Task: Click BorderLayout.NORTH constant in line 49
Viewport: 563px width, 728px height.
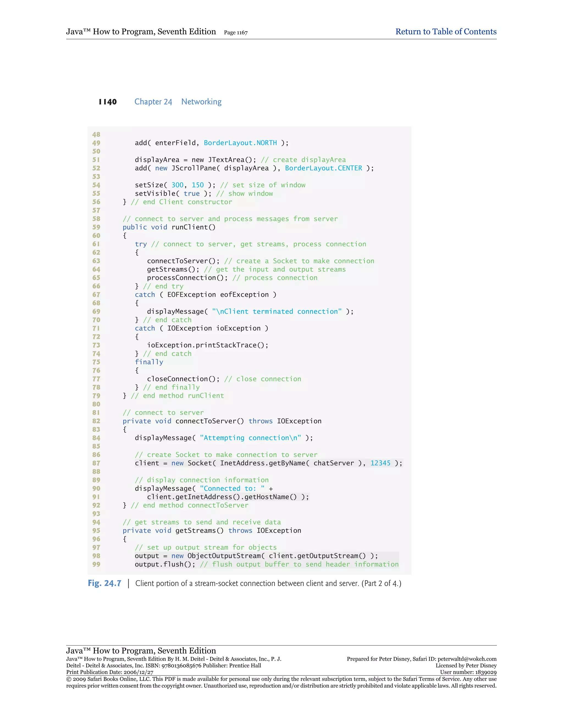Action: coord(240,143)
